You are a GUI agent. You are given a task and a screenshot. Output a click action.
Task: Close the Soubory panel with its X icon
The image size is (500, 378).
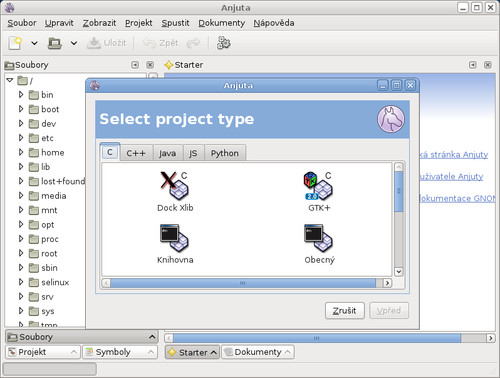(x=150, y=65)
